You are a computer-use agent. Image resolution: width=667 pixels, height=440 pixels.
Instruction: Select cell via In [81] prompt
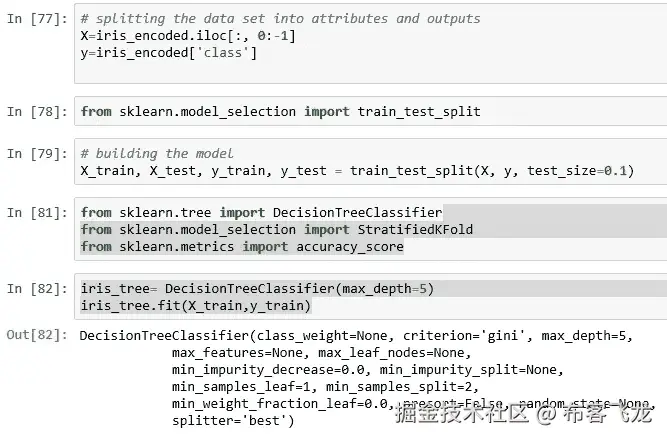[x=35, y=212]
